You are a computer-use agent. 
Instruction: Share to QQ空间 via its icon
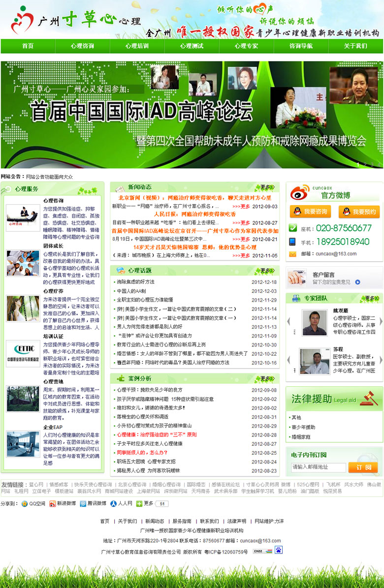click(25, 503)
